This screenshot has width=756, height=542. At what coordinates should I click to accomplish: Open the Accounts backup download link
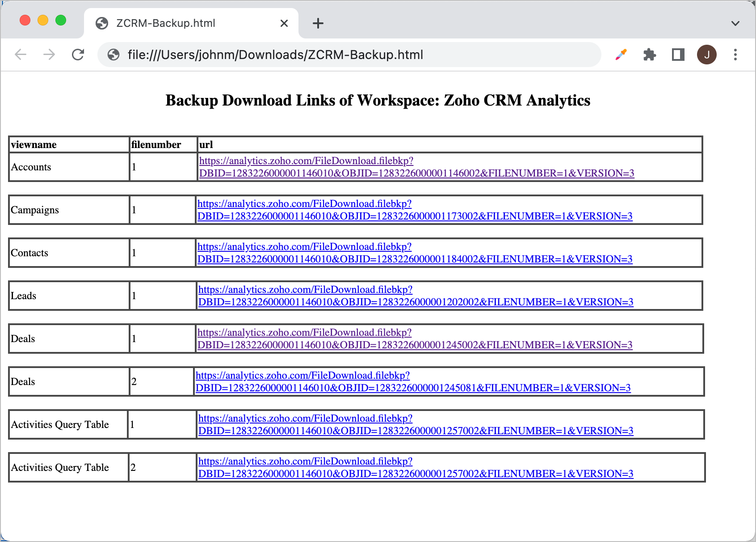pyautogui.click(x=416, y=167)
